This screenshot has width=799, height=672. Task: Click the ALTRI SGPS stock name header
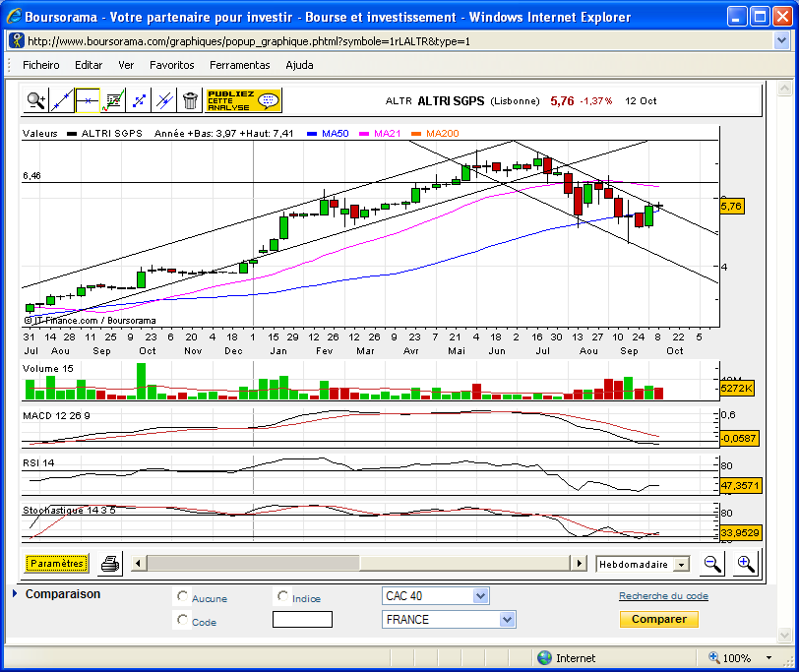click(451, 101)
